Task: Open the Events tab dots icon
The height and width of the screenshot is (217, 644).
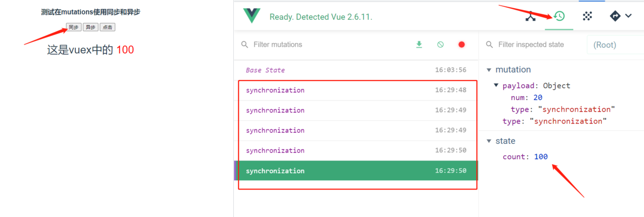Action: [587, 16]
